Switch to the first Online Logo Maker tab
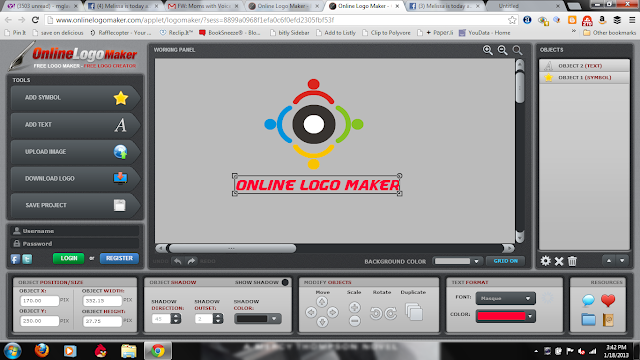The width and height of the screenshot is (640, 360). tap(283, 6)
